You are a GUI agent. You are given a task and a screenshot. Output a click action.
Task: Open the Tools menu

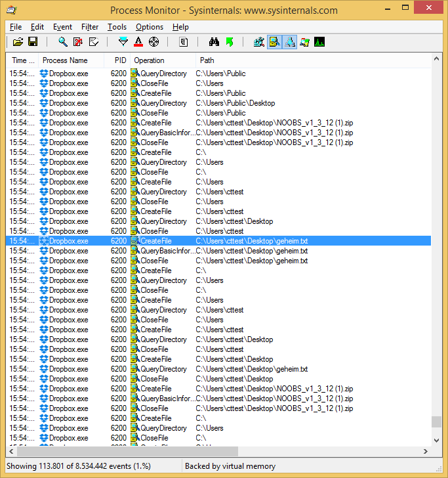pos(117,27)
